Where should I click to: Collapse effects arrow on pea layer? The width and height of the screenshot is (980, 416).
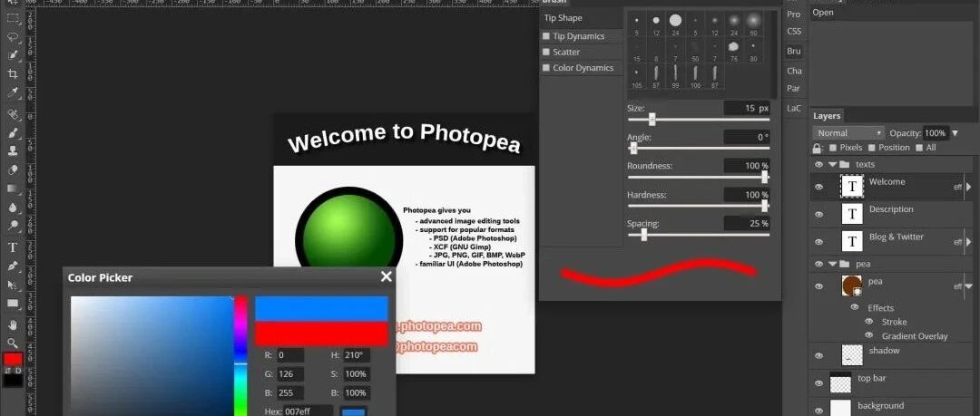(969, 285)
